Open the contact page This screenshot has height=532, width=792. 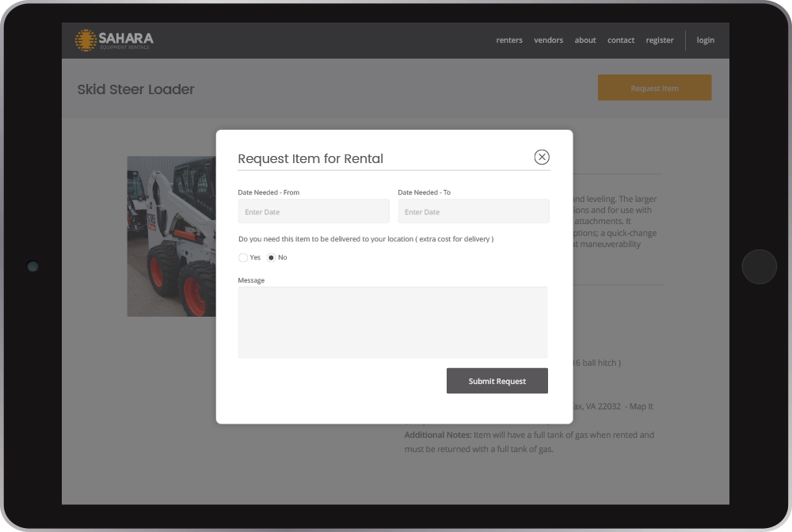(x=621, y=40)
